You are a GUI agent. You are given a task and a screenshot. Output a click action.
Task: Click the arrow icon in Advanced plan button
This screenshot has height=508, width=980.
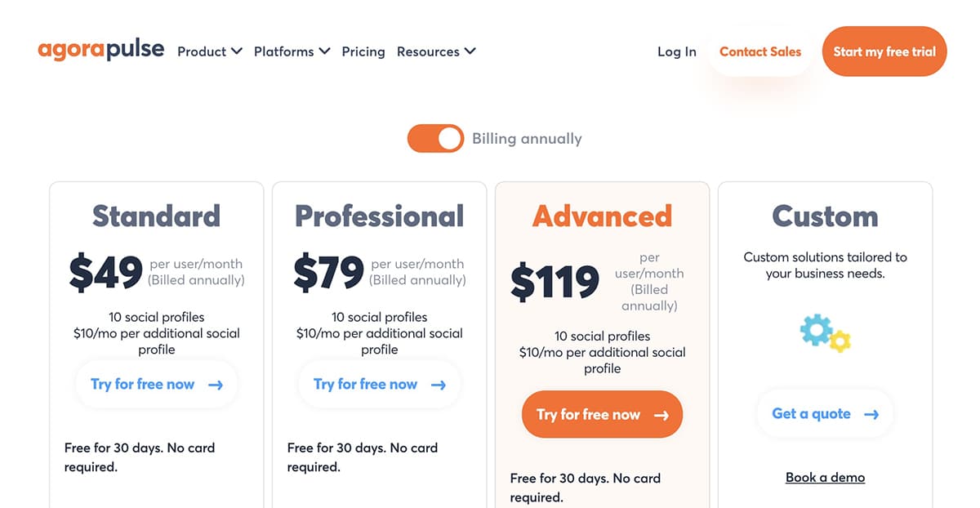[x=661, y=415]
